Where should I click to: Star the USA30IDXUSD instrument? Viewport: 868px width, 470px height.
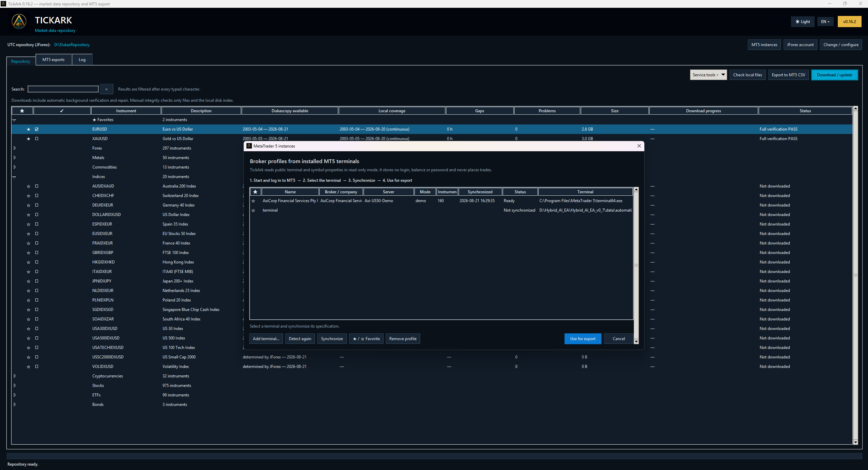pyautogui.click(x=29, y=329)
